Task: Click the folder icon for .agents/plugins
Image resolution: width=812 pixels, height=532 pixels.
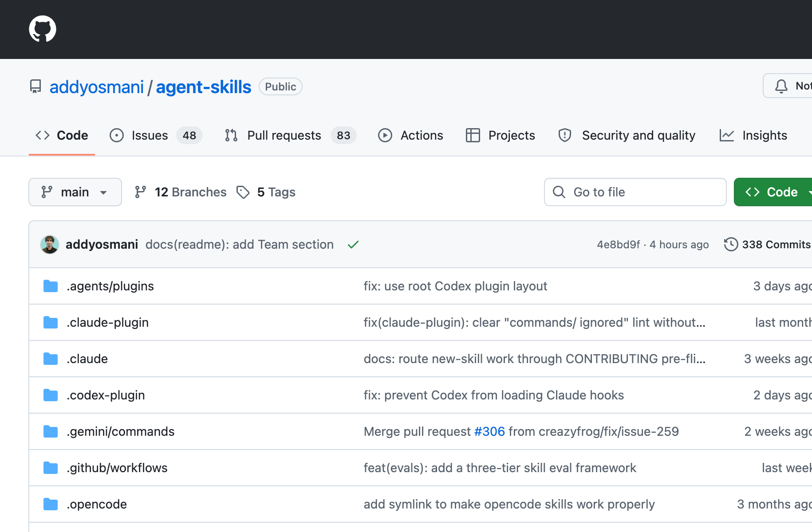Action: tap(51, 286)
